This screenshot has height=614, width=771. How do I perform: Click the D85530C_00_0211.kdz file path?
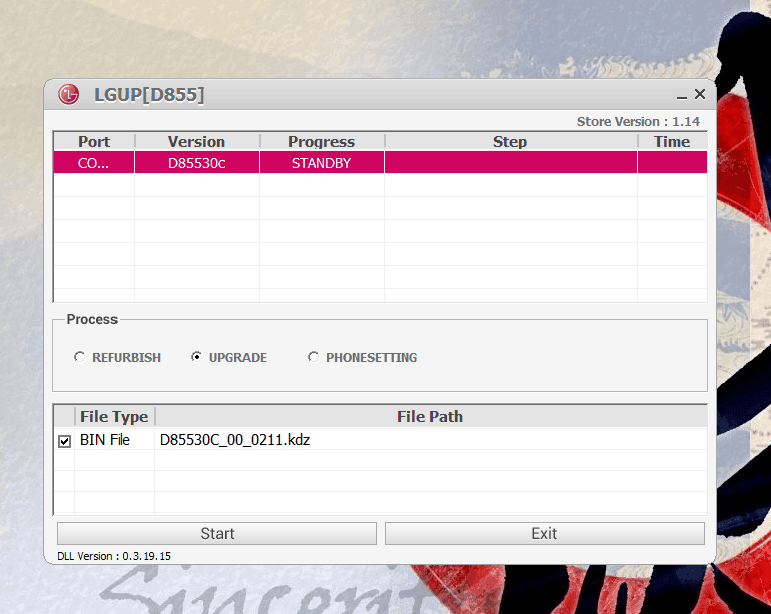coord(235,440)
